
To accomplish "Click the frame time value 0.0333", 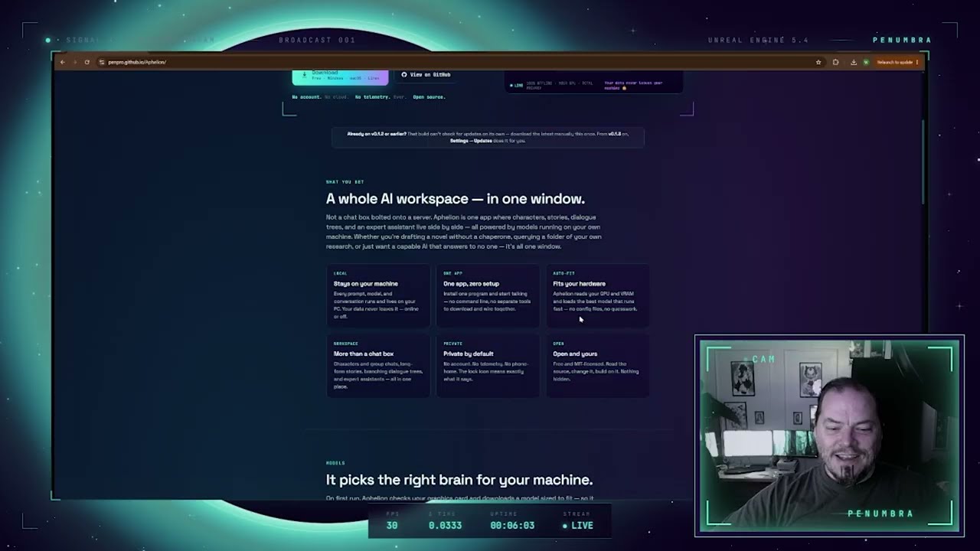I will pyautogui.click(x=445, y=526).
